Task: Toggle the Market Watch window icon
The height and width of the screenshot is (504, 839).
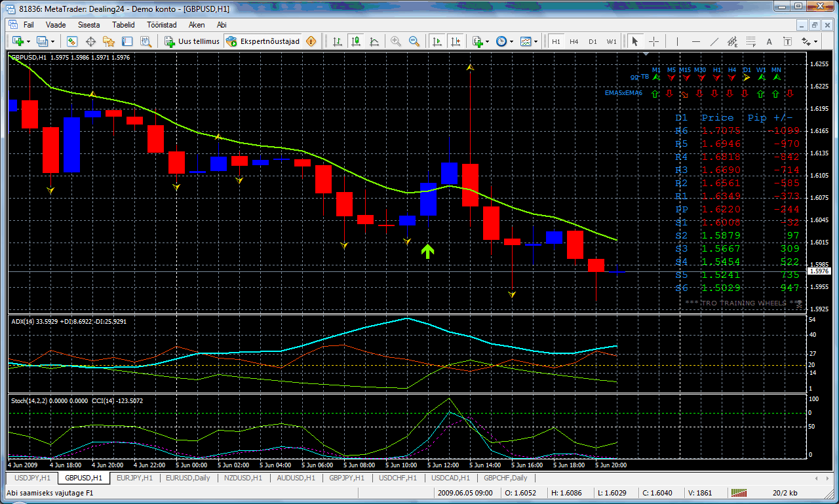Action: pos(72,41)
